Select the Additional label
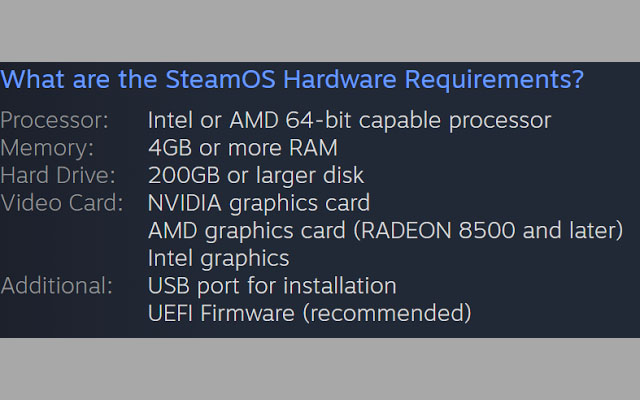Screen dimensions: 640x400 coord(56,286)
